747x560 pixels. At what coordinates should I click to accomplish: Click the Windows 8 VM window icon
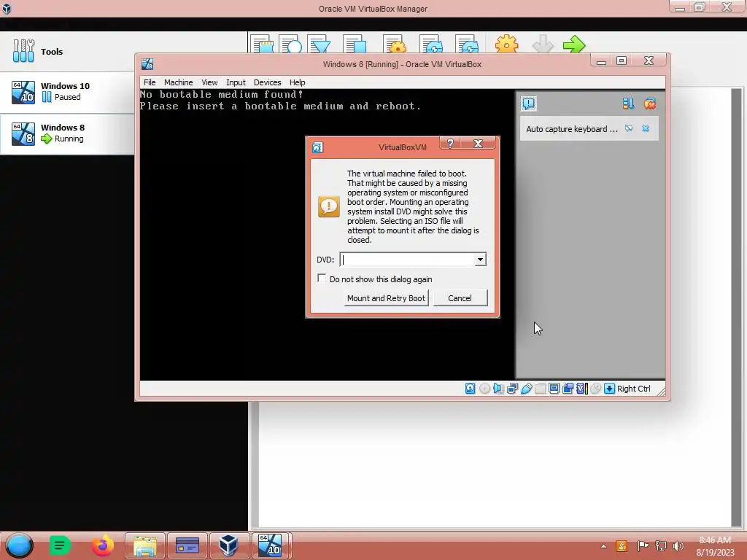(x=147, y=64)
